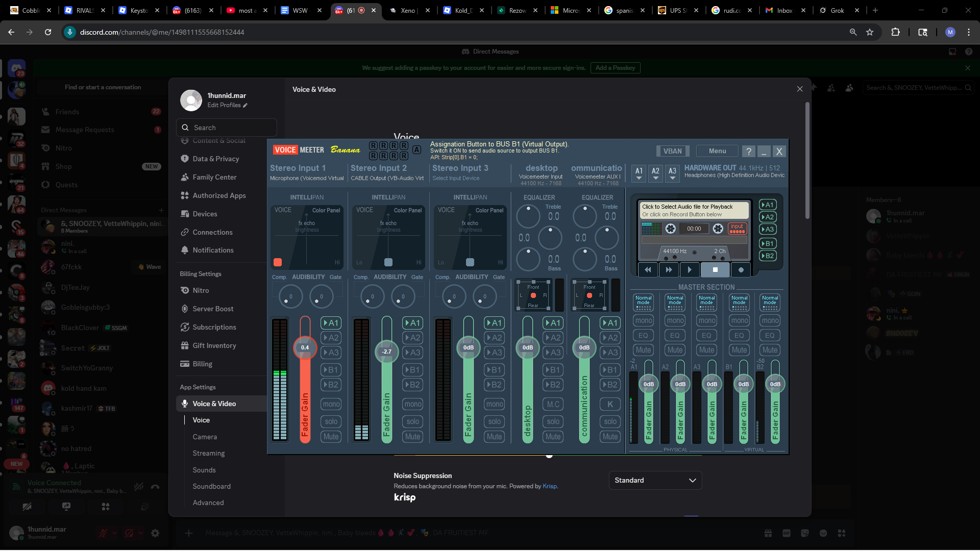Screen dimensions: 980x551
Task: Cycle Normal mode on master bus A1
Action: (x=644, y=303)
